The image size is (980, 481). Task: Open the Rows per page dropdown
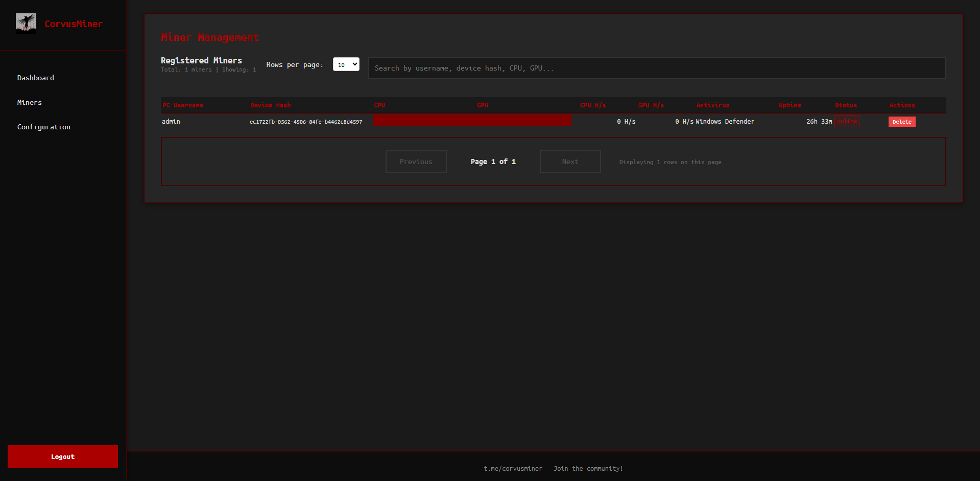click(x=346, y=64)
